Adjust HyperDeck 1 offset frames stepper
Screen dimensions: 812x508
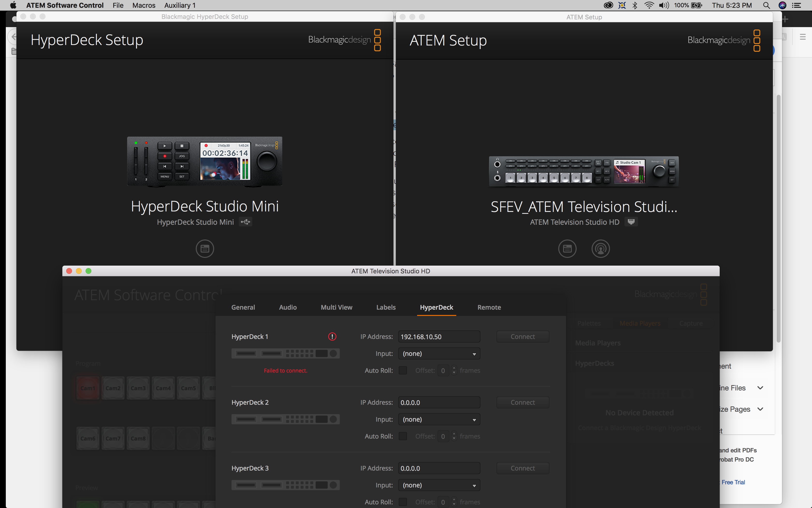(454, 370)
